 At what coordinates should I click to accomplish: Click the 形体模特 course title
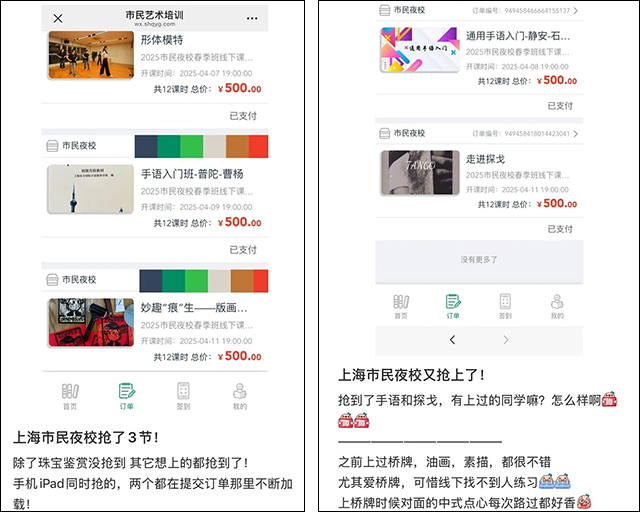(162, 40)
